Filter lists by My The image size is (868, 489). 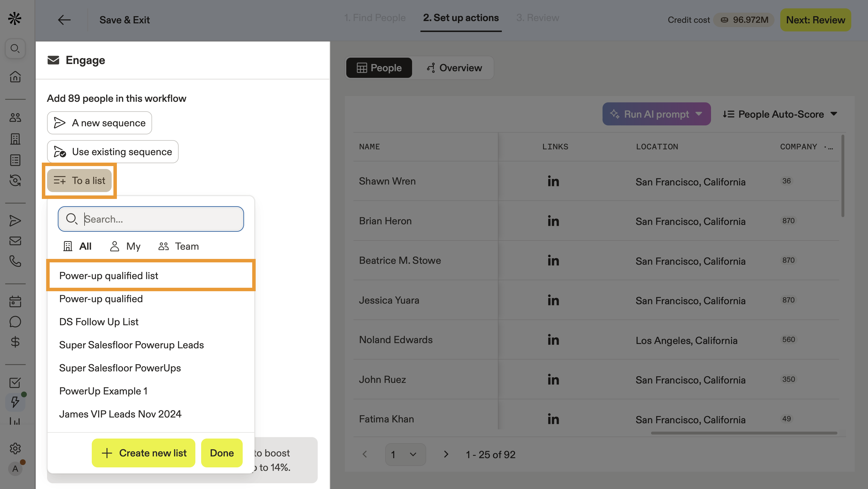pyautogui.click(x=125, y=247)
